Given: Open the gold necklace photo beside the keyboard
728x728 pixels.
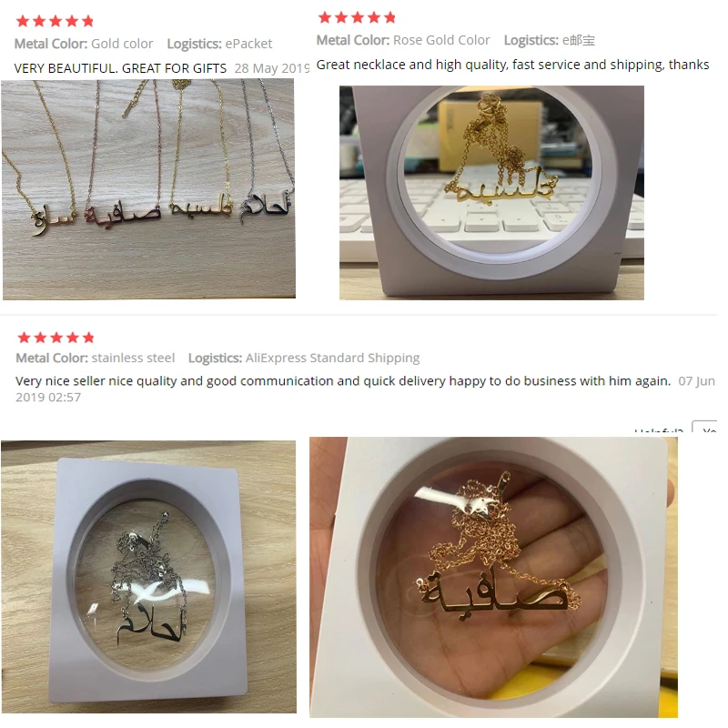Looking at the screenshot, I should [x=491, y=193].
